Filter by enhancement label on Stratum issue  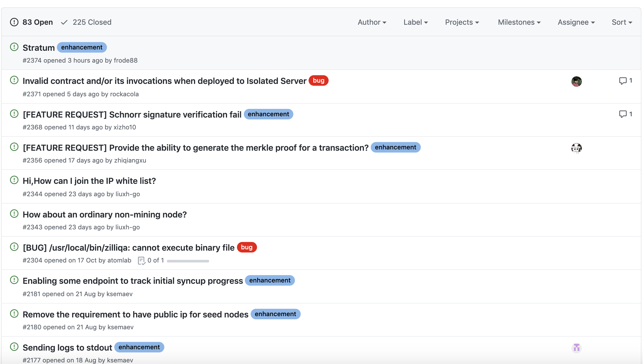(x=82, y=47)
